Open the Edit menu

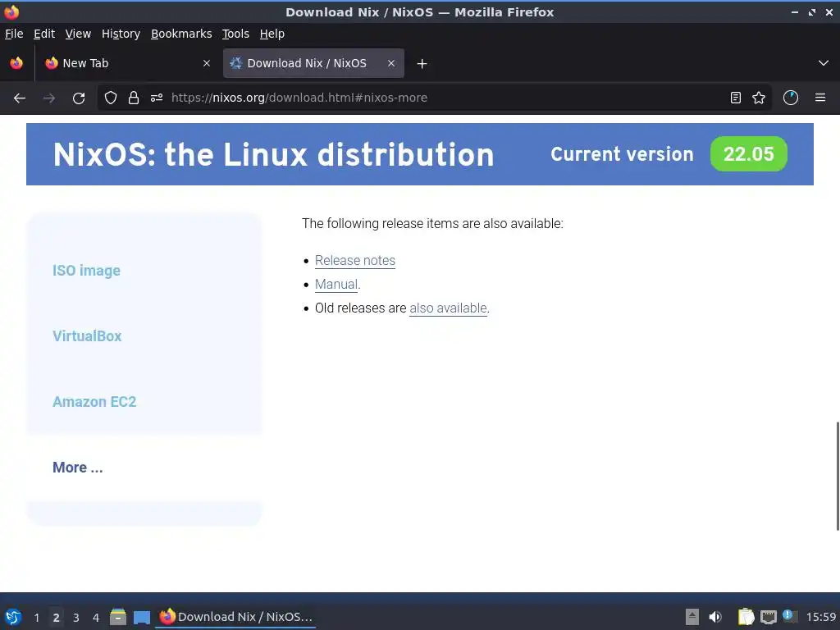(44, 34)
